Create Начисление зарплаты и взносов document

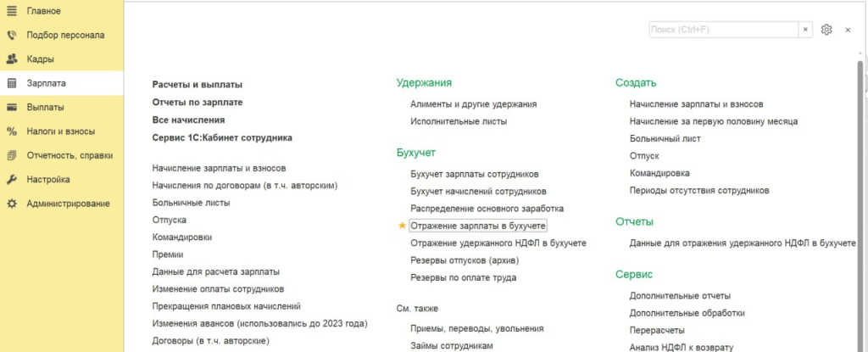(x=697, y=104)
